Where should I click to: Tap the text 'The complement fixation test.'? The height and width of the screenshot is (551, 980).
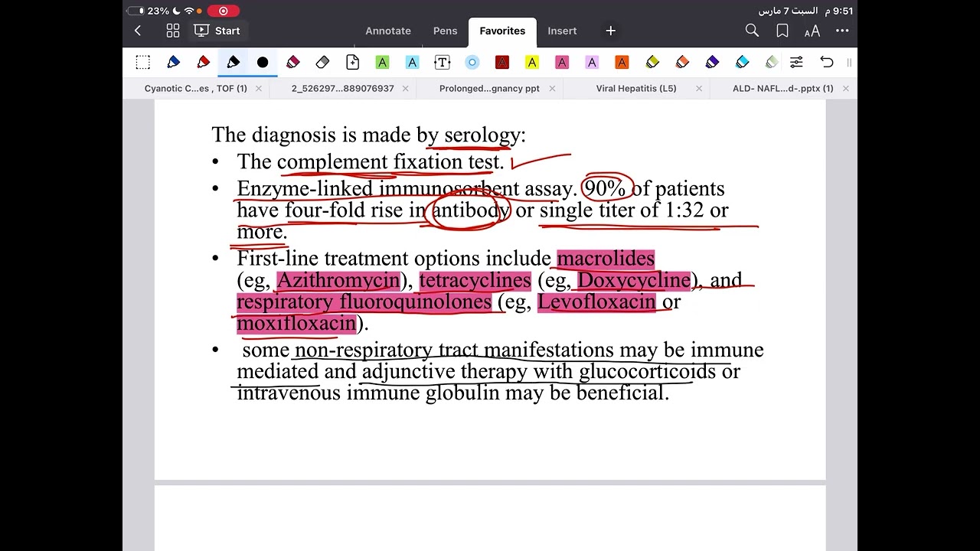click(x=371, y=162)
